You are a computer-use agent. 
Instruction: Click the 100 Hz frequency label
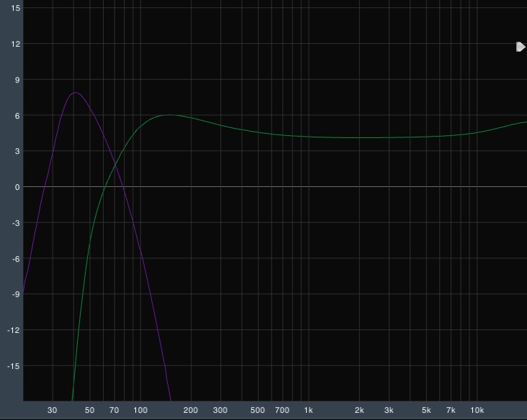(140, 410)
